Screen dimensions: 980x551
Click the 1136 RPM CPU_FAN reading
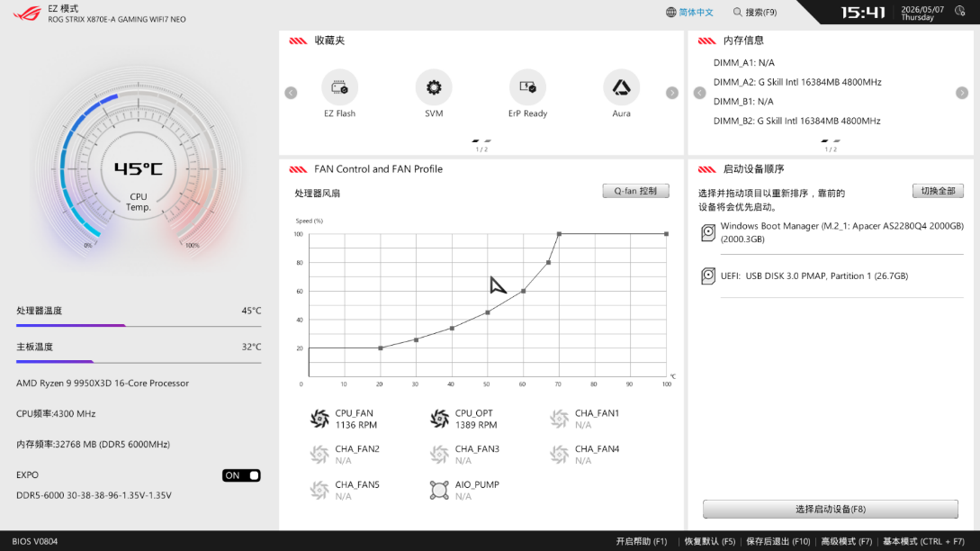355,425
